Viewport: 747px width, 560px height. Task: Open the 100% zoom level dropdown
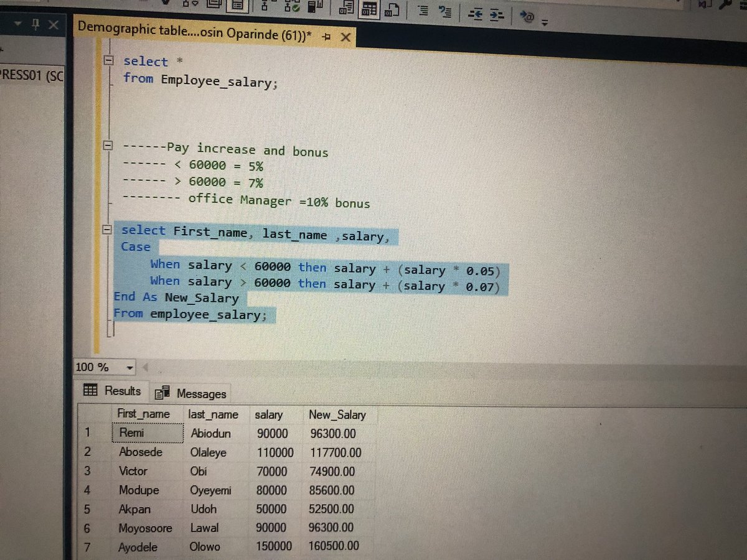click(129, 367)
